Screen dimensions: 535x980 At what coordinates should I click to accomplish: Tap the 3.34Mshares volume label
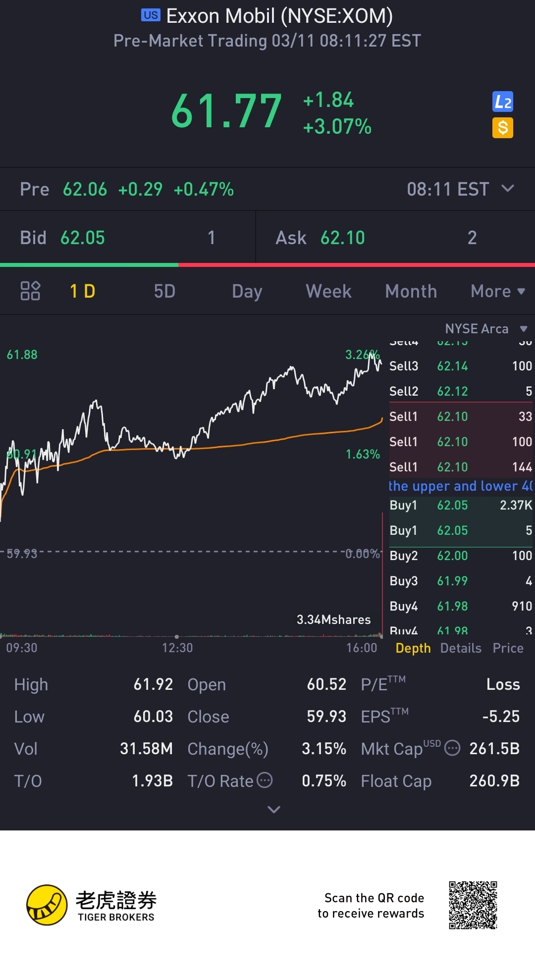(334, 619)
